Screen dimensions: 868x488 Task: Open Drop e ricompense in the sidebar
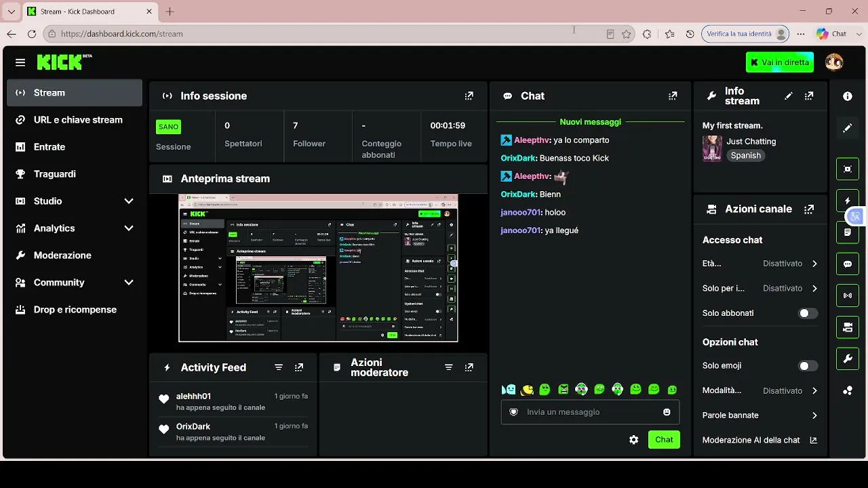coord(75,310)
